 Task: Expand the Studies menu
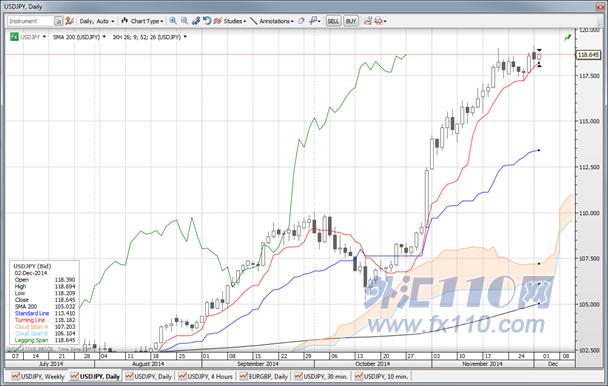coord(230,21)
